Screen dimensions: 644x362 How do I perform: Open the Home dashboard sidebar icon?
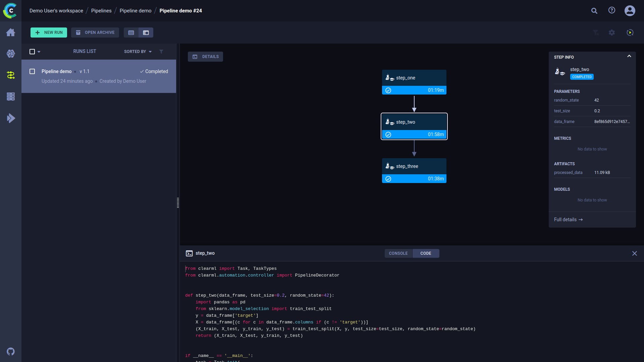tap(11, 33)
